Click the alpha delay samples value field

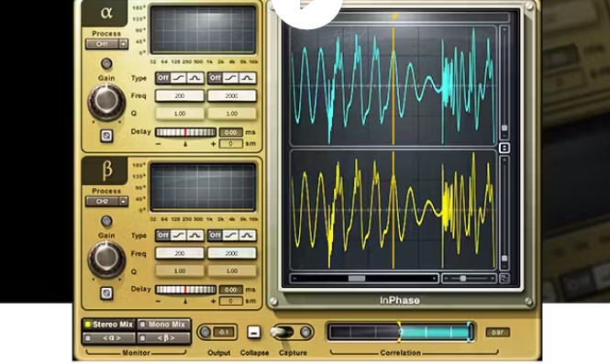pyautogui.click(x=230, y=144)
